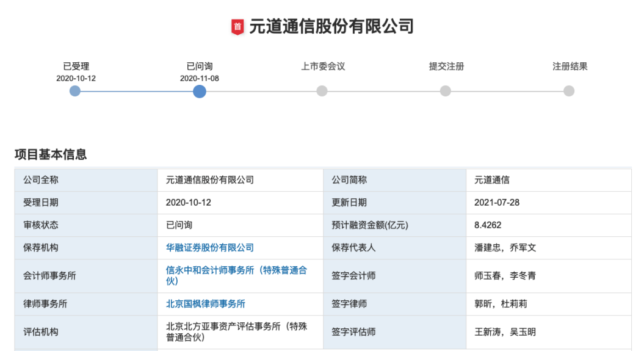Viewport: 644px width, 351px height.
Task: Click the 元道通信股份有限公司 page title
Action: coord(331,26)
